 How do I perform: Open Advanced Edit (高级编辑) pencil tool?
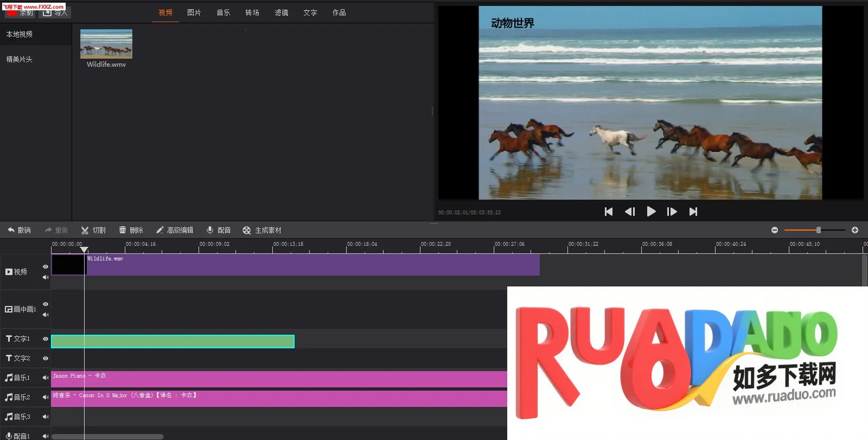click(174, 230)
